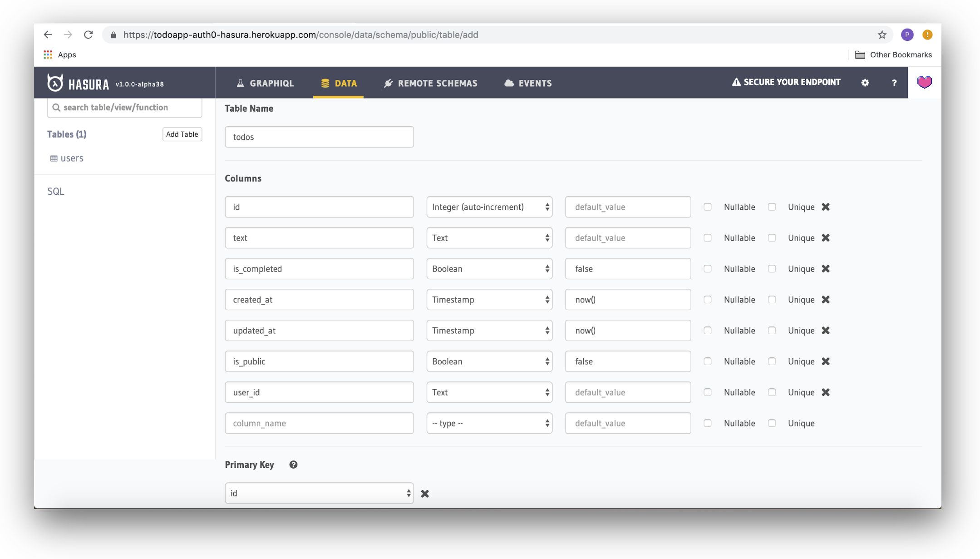The height and width of the screenshot is (559, 980).
Task: Switch to the GraphiQL tab
Action: click(265, 83)
